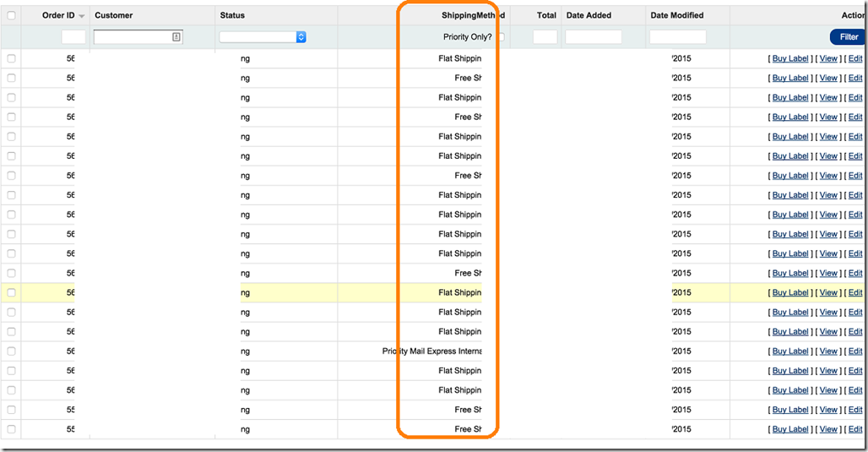Open the Status filter dropdown
The image size is (868, 452).
[263, 37]
